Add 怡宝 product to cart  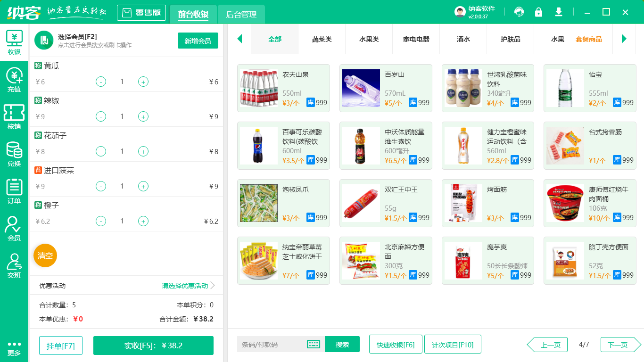point(590,88)
